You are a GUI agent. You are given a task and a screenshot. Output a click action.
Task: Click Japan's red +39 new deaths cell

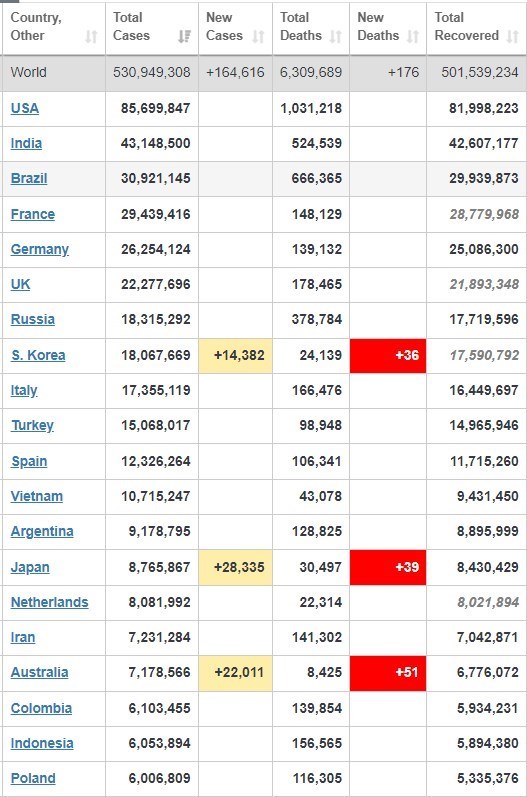pos(388,567)
